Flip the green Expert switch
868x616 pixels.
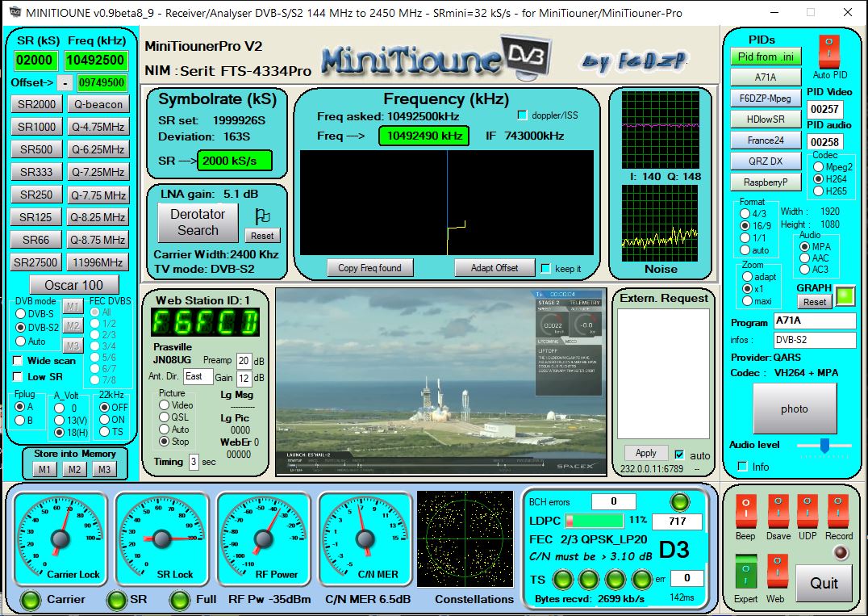(x=745, y=572)
